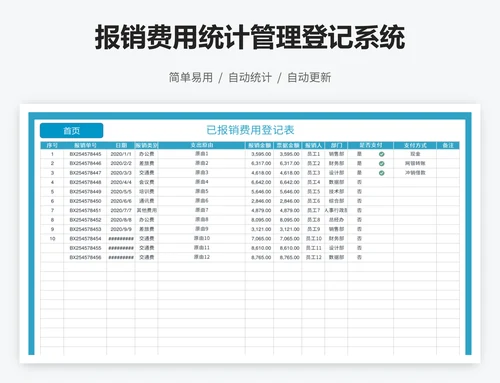
Task: Select 员工1 in the 报销人 column
Action: (313, 154)
